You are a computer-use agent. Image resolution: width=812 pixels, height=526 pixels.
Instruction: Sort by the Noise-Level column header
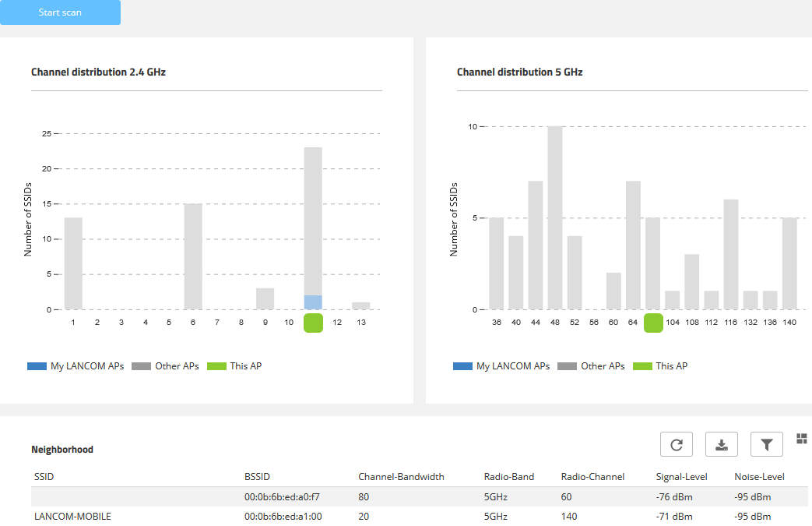tap(759, 477)
